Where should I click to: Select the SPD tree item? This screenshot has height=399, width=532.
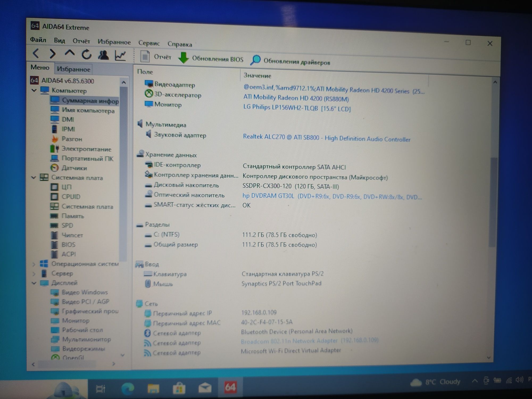[x=62, y=225]
